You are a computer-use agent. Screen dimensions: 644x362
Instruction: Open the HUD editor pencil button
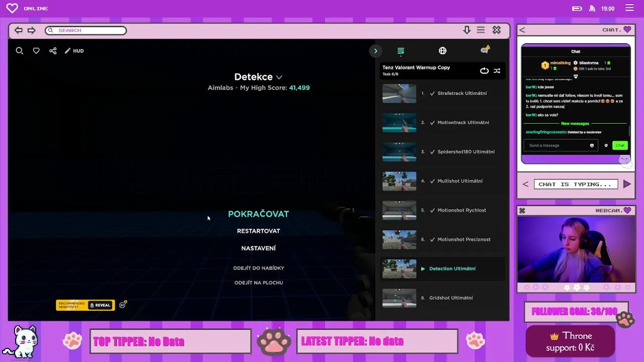coord(74,51)
